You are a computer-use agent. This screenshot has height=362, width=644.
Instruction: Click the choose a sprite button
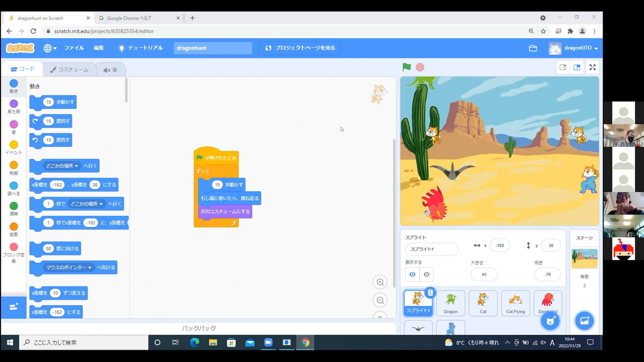(x=550, y=321)
